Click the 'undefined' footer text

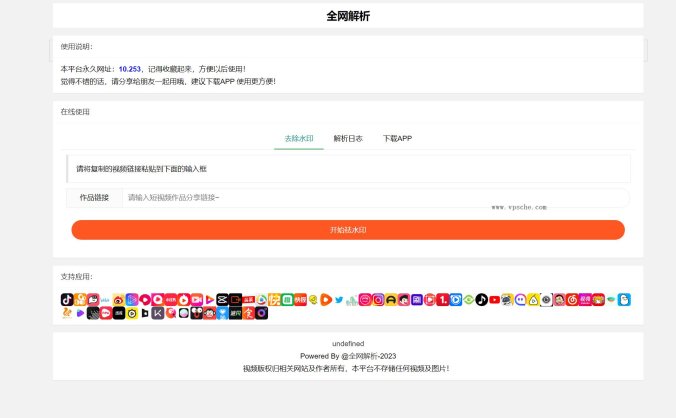[x=348, y=343]
